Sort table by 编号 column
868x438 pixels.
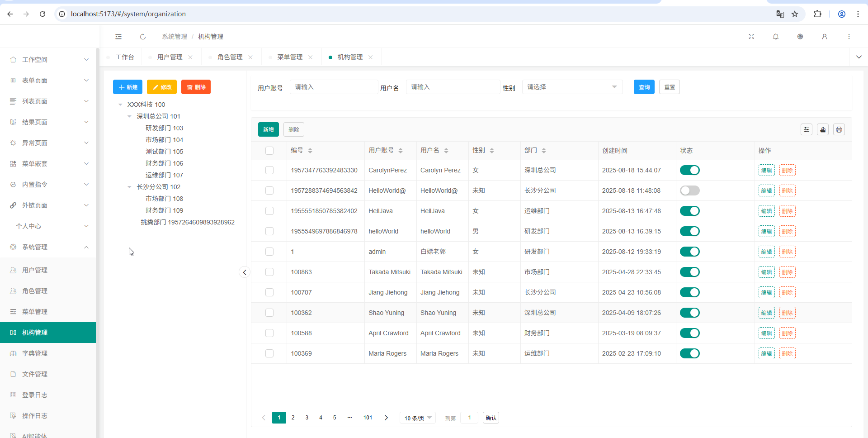tap(310, 151)
